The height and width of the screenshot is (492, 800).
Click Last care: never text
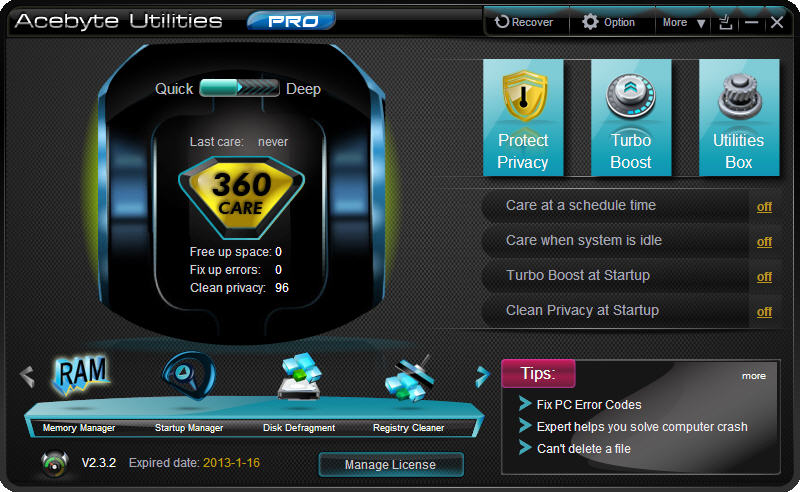(x=239, y=142)
